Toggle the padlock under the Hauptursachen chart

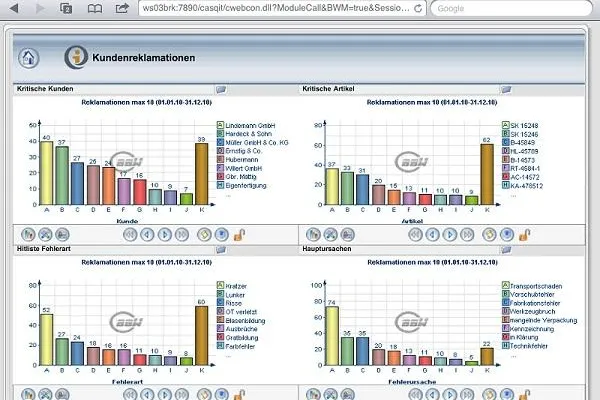click(x=525, y=394)
